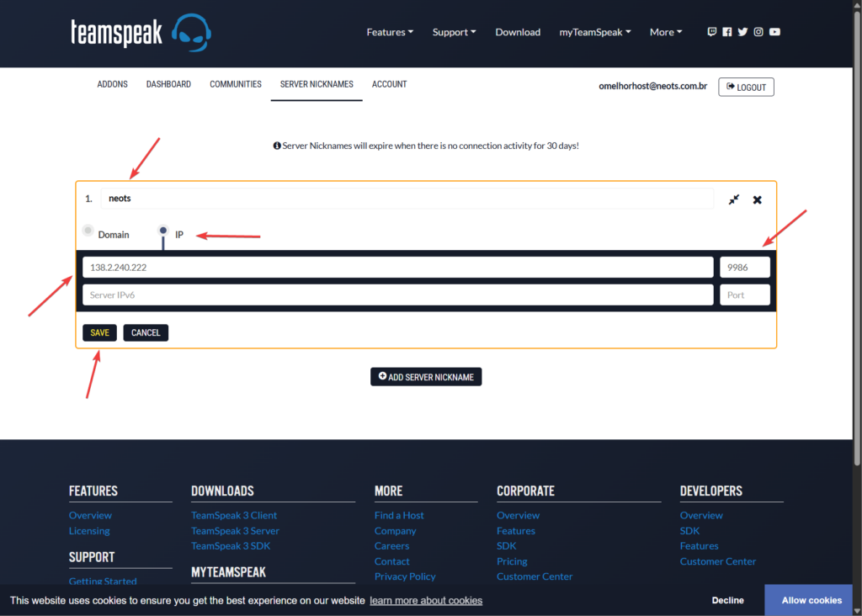Select the IP radio button
The image size is (862, 616).
point(162,230)
